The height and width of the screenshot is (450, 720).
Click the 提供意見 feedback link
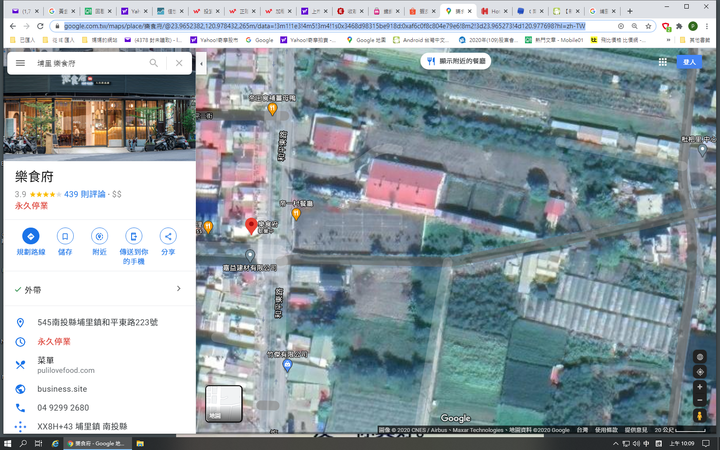[x=636, y=430]
